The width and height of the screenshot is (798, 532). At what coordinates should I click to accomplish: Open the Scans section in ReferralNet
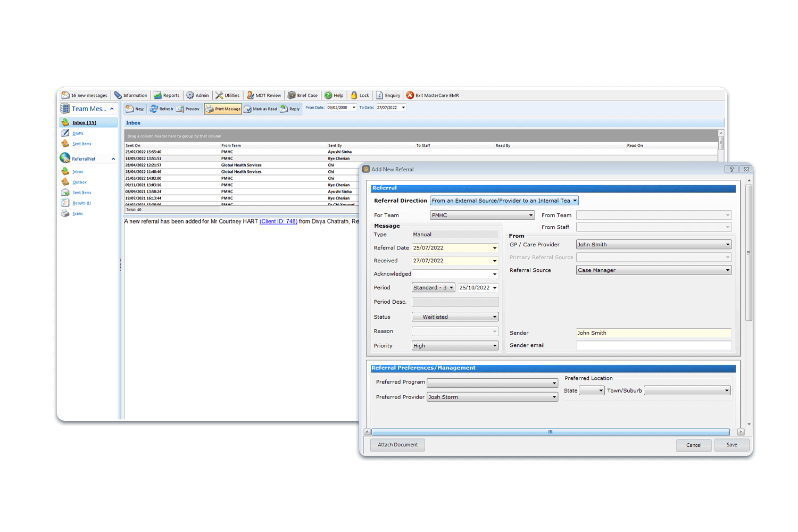tap(77, 213)
